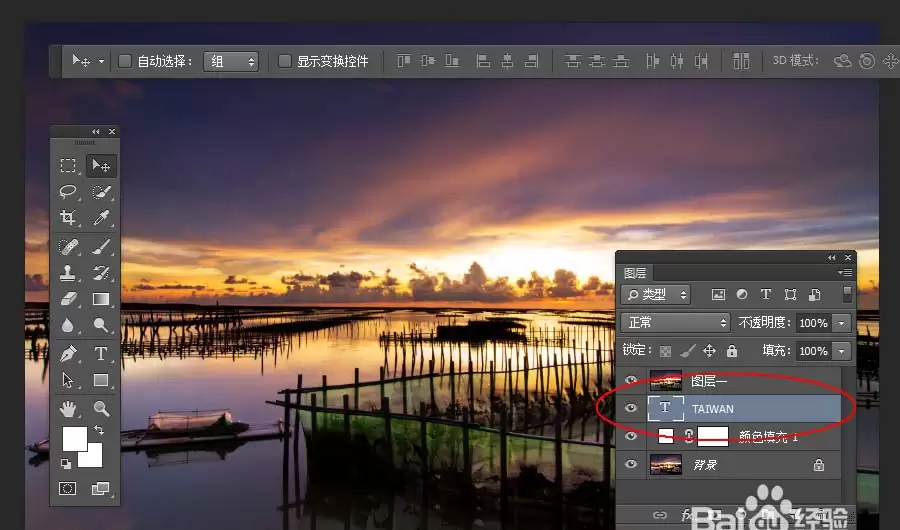Image resolution: width=900 pixels, height=530 pixels.
Task: Select the Brush tool
Action: (x=101, y=246)
